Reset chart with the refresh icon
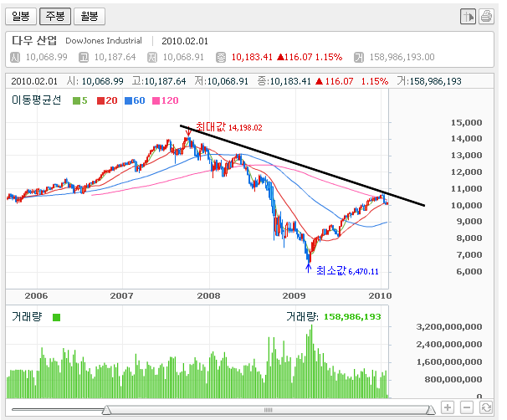The height and width of the screenshot is (420, 507). pos(486,407)
